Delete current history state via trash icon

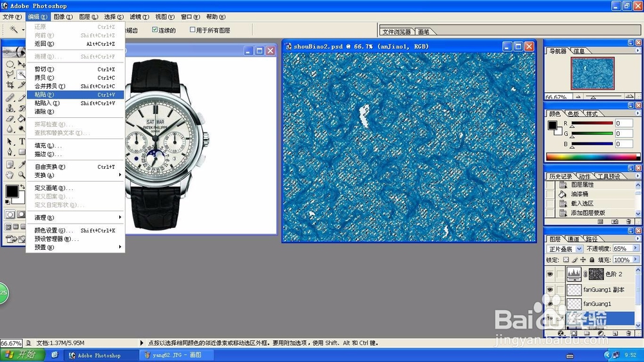[629, 222]
